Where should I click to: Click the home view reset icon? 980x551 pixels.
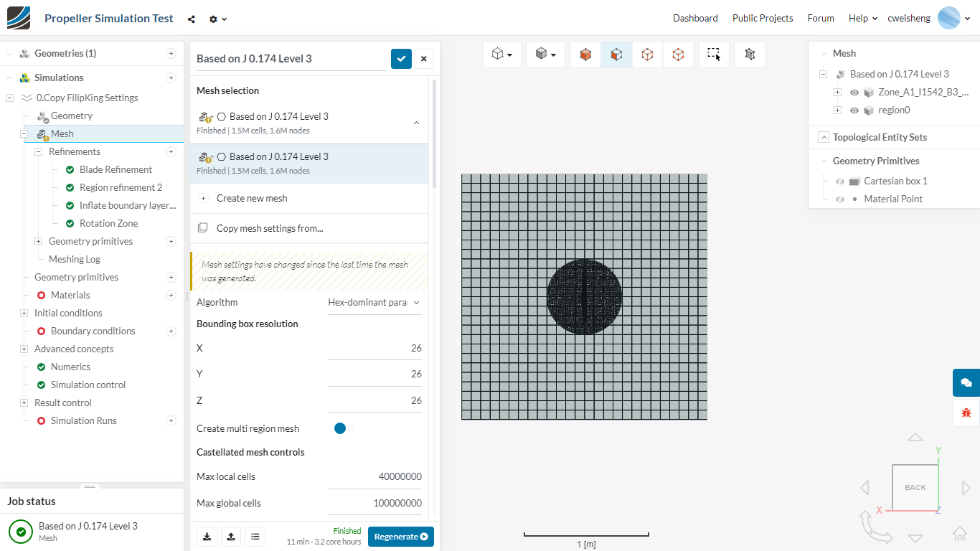pyautogui.click(x=959, y=533)
